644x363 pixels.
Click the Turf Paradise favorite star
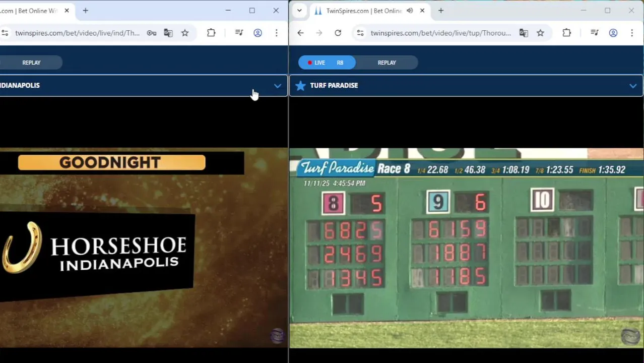click(x=300, y=86)
